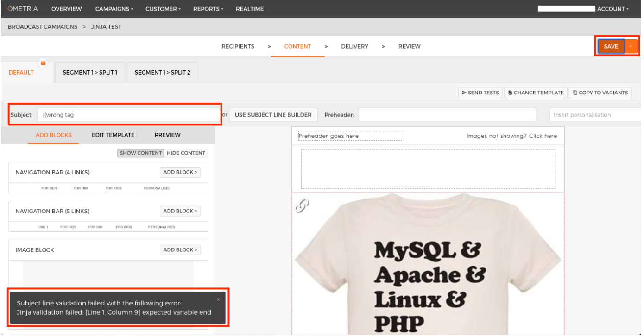The image size is (644, 336).
Task: Click Change Template button
Action: 536,93
